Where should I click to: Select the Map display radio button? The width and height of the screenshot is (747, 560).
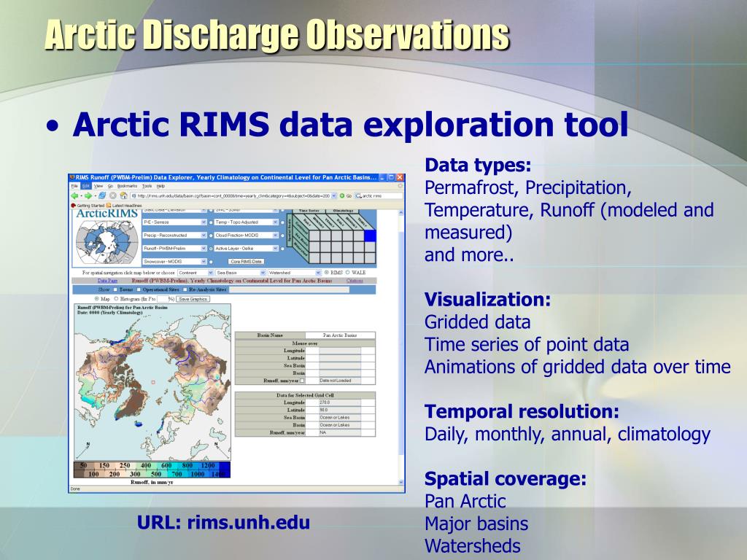(x=97, y=298)
